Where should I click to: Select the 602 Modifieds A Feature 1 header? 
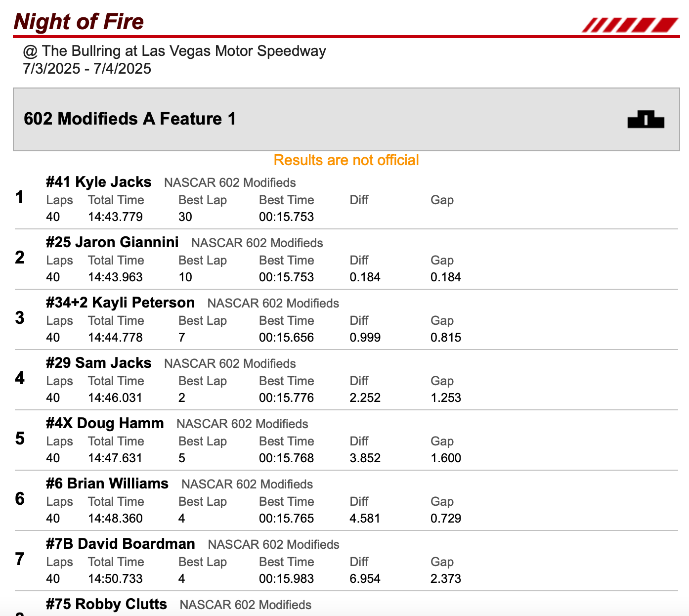[x=130, y=119]
